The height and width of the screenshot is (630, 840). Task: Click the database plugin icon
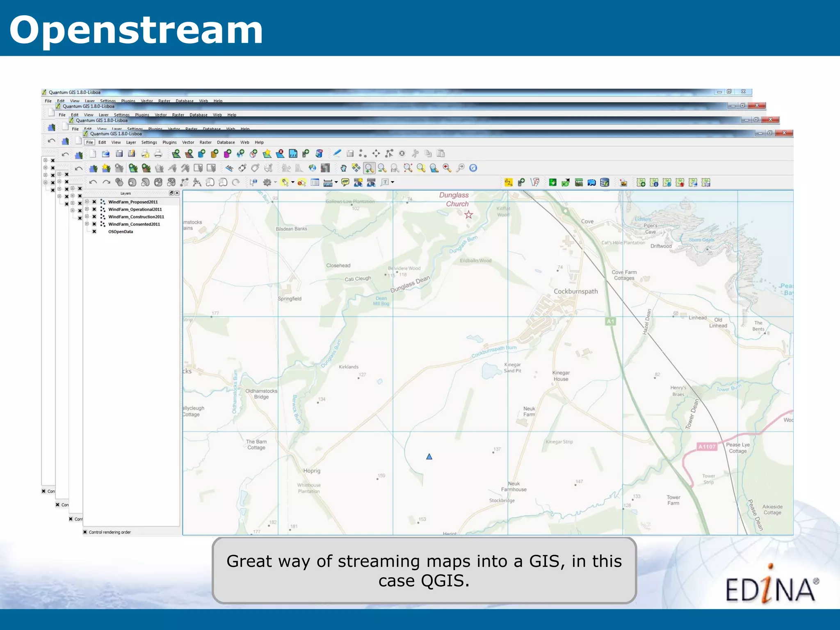(x=605, y=183)
